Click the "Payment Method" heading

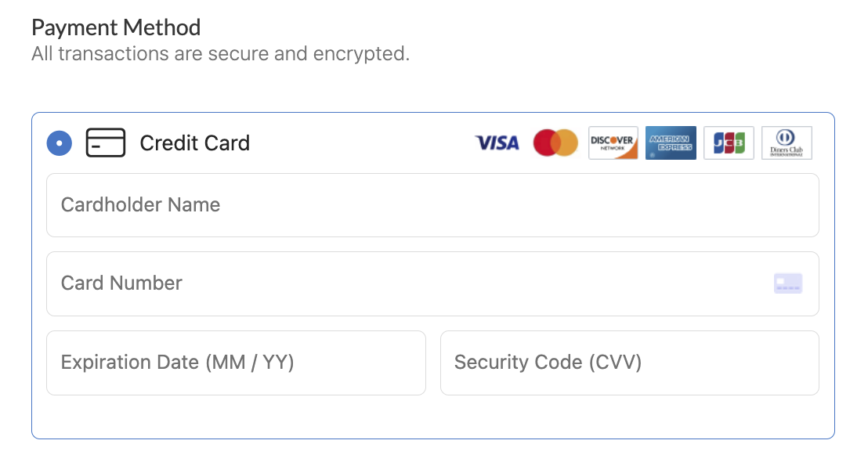click(116, 28)
